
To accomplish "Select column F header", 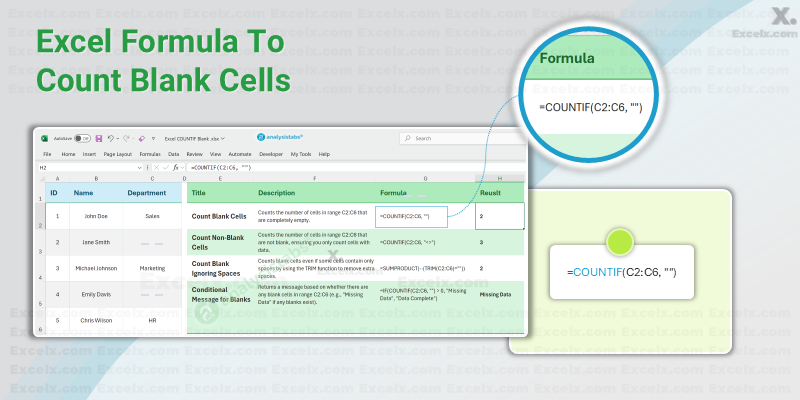I will [314, 179].
